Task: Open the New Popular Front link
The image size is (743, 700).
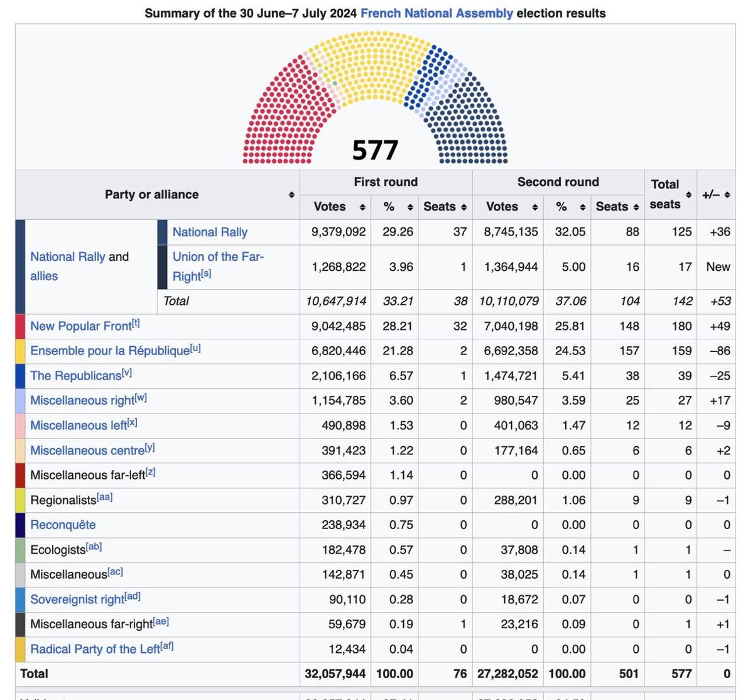Action: pos(80,326)
